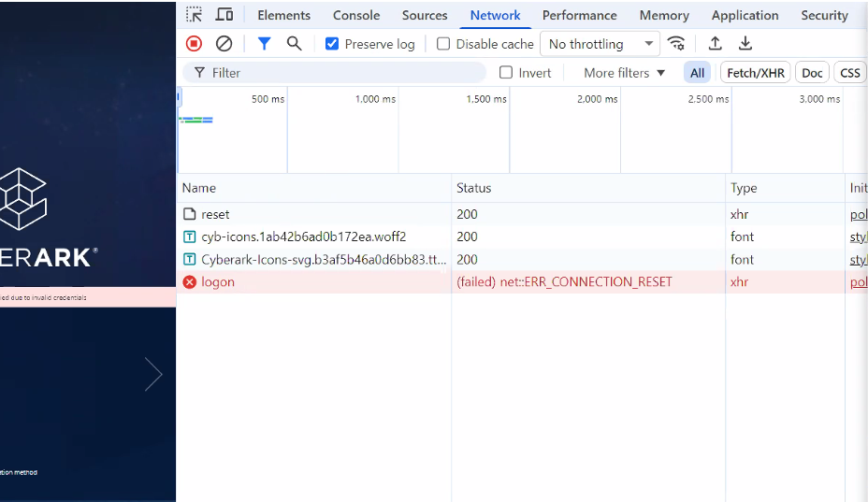Sort by the Status column header
The width and height of the screenshot is (868, 502).
tap(588, 188)
